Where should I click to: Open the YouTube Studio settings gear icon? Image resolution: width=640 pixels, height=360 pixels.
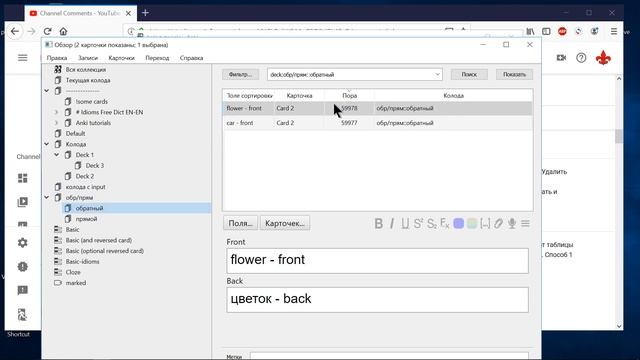point(22,242)
